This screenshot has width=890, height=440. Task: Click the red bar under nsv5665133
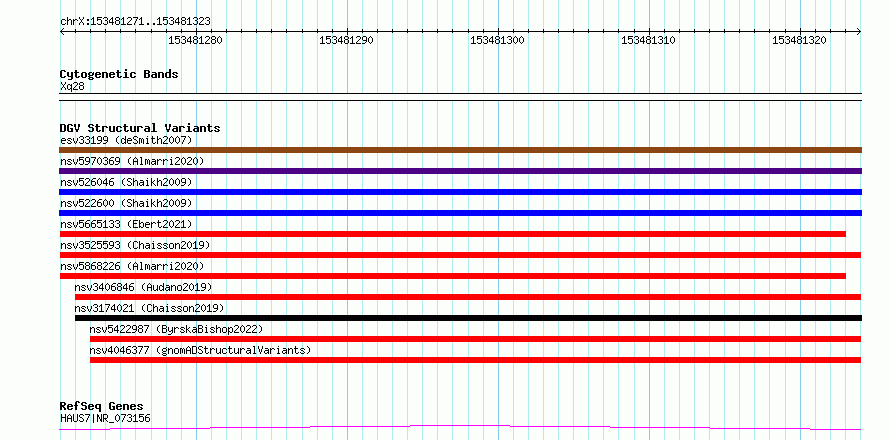point(452,234)
